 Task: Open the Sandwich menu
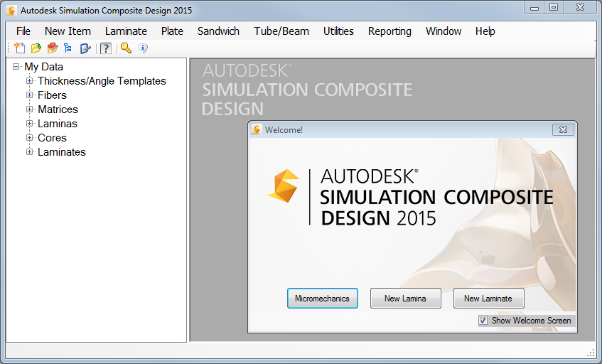point(218,31)
